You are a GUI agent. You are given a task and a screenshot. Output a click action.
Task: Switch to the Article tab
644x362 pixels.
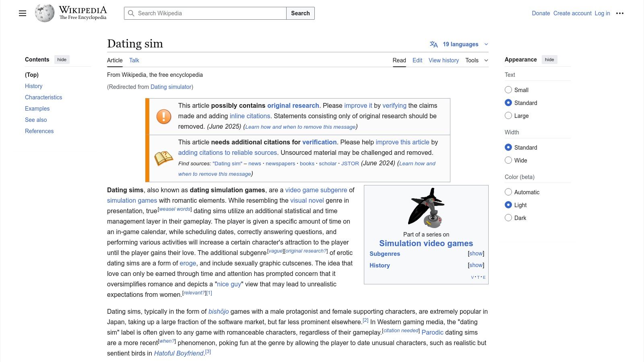tap(115, 60)
